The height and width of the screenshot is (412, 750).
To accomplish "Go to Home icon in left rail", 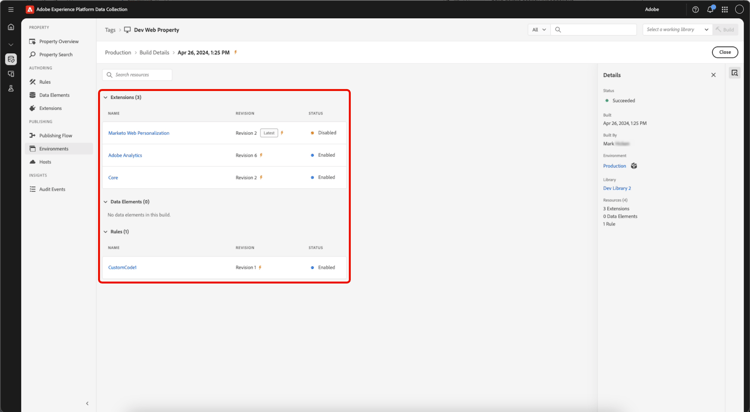I will tap(11, 27).
